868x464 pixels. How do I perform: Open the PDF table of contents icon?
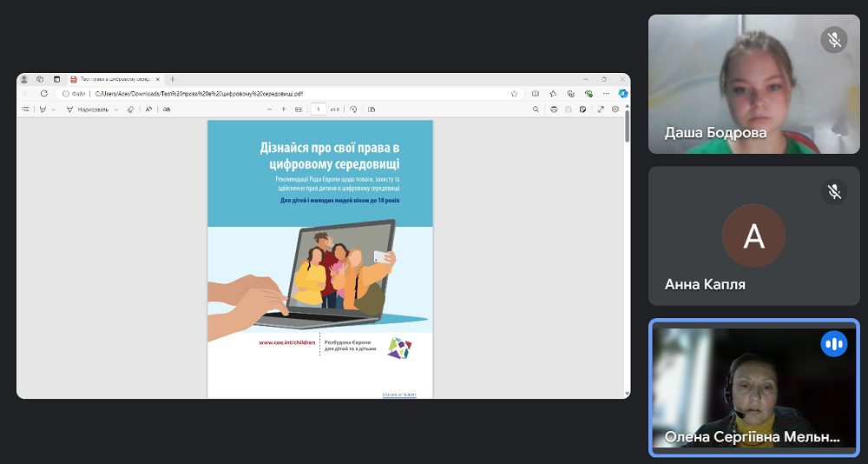point(25,109)
